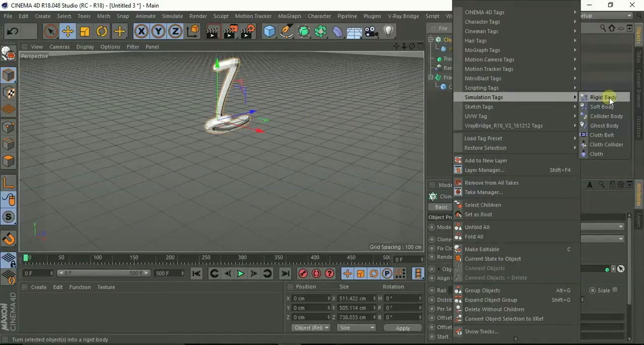The image size is (644, 345).
Task: Toggle X axis lock
Action: click(x=141, y=32)
